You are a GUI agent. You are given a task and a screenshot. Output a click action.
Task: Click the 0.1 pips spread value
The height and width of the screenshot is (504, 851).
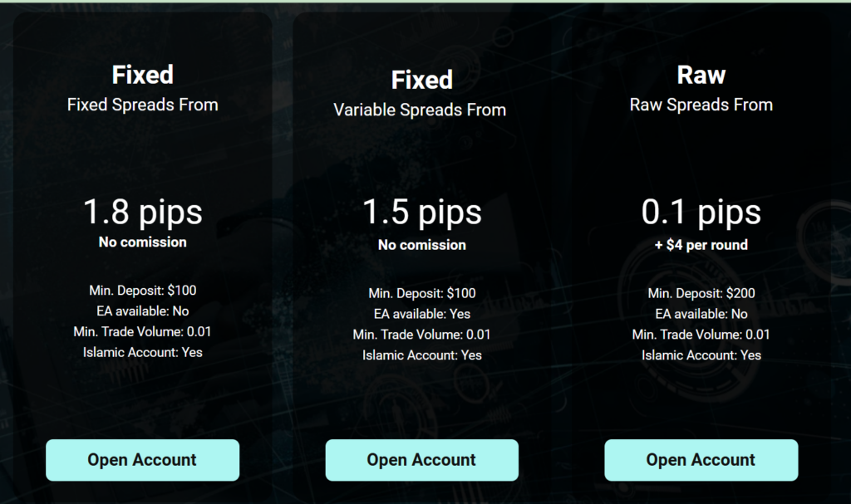(701, 212)
